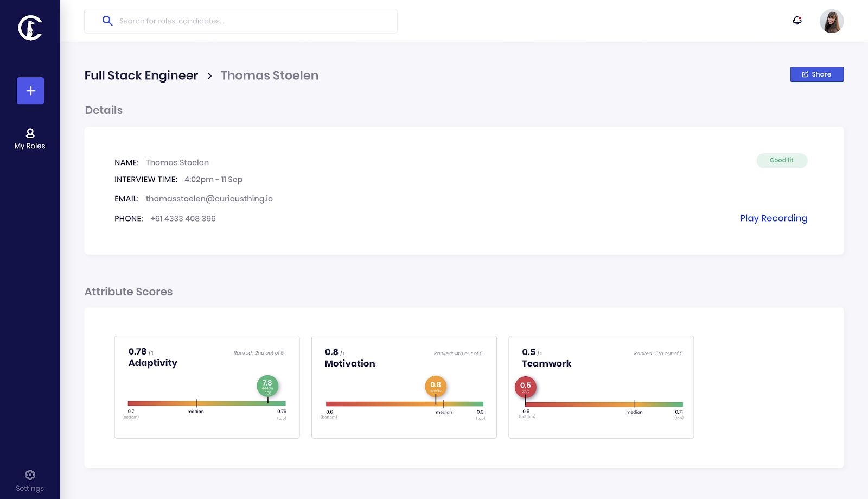Click the Good fit status badge
868x499 pixels.
click(782, 161)
